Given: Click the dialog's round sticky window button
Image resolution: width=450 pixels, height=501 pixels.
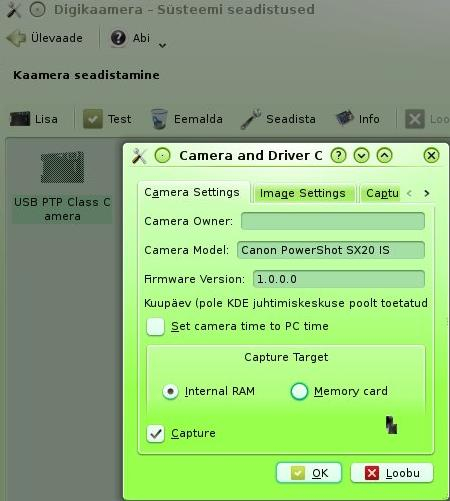Looking at the screenshot, I should click(163, 156).
